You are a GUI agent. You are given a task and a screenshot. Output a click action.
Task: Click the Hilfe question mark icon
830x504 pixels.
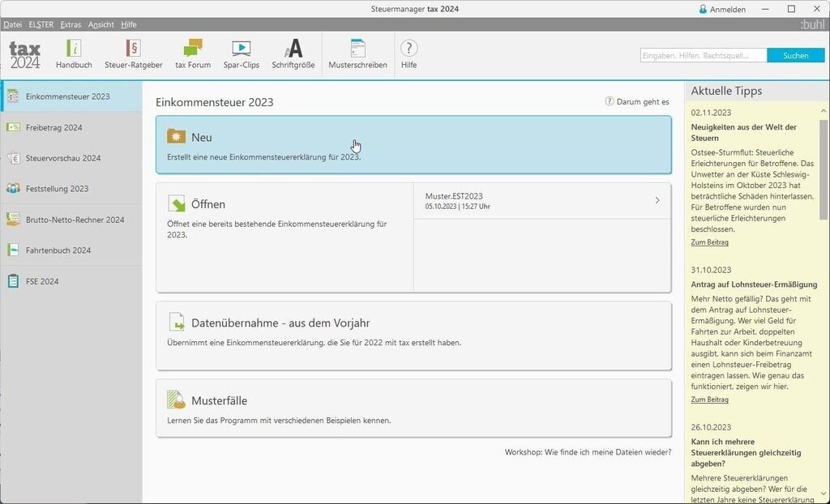(x=409, y=49)
